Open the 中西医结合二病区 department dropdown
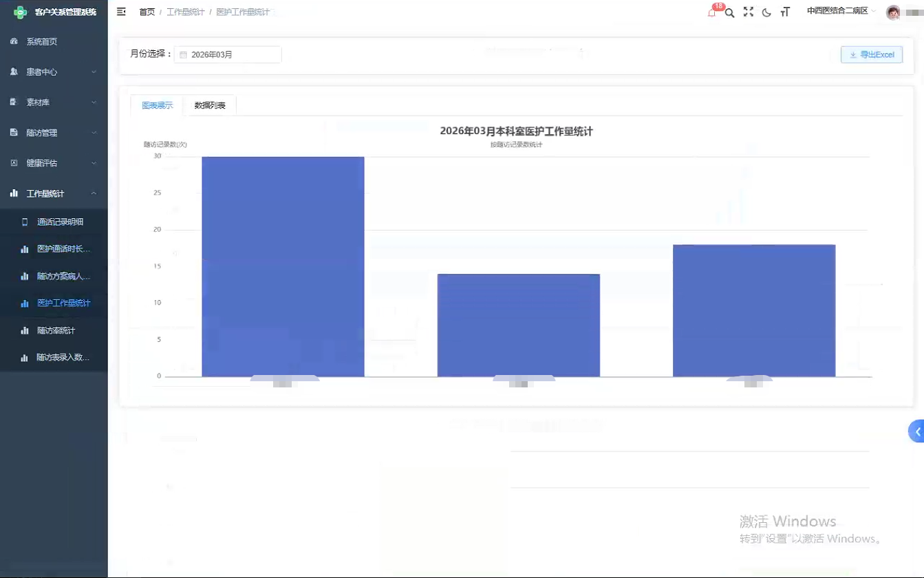The height and width of the screenshot is (578, 924). (841, 11)
